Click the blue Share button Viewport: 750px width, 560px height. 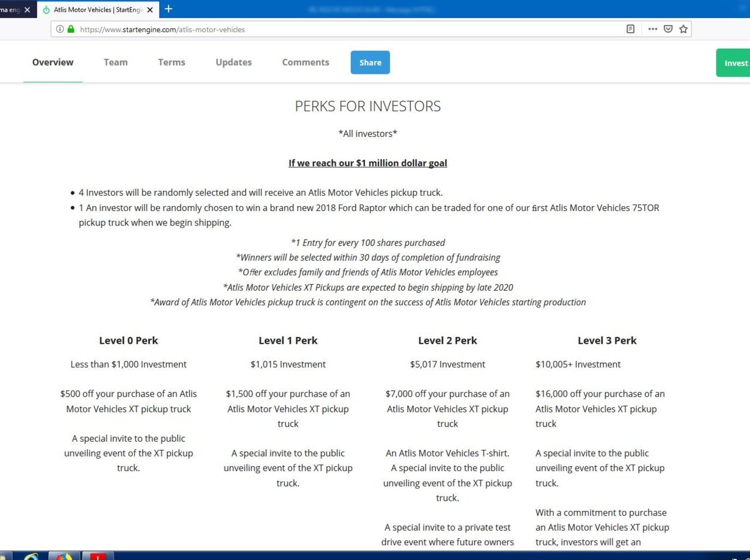370,63
